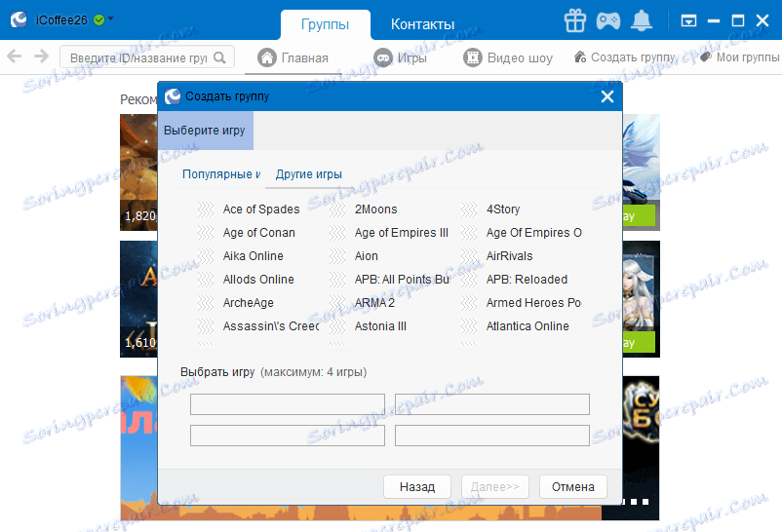Click the Далее>> button
Screen dimensions: 782x532
494,486
